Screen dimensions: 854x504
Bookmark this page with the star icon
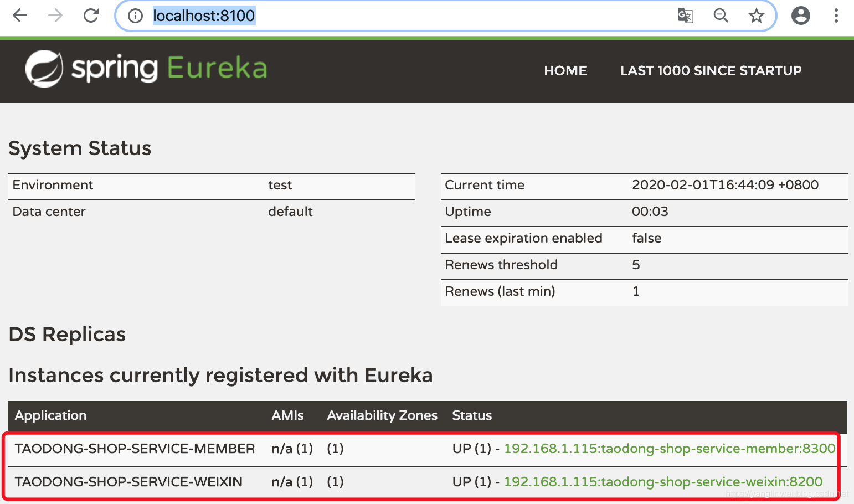[x=757, y=16]
